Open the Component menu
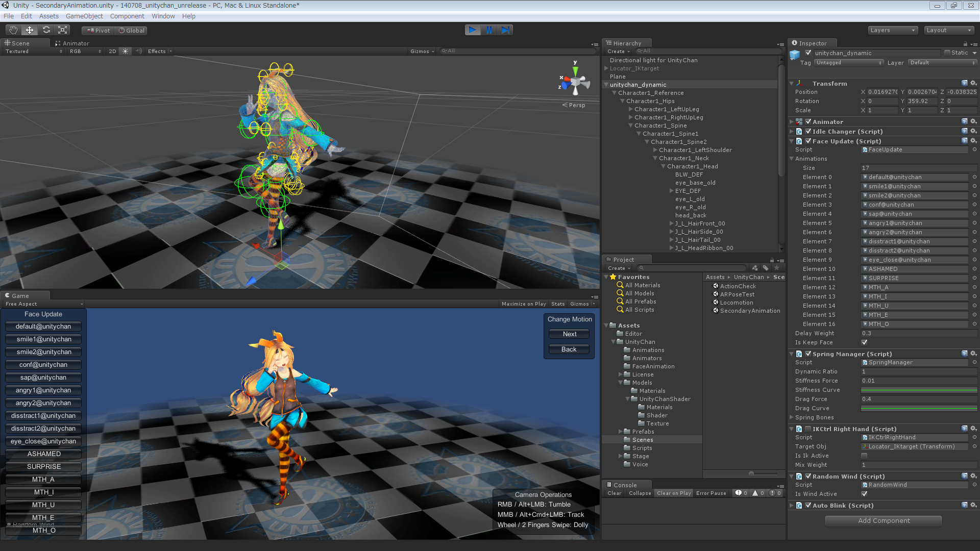 [127, 16]
